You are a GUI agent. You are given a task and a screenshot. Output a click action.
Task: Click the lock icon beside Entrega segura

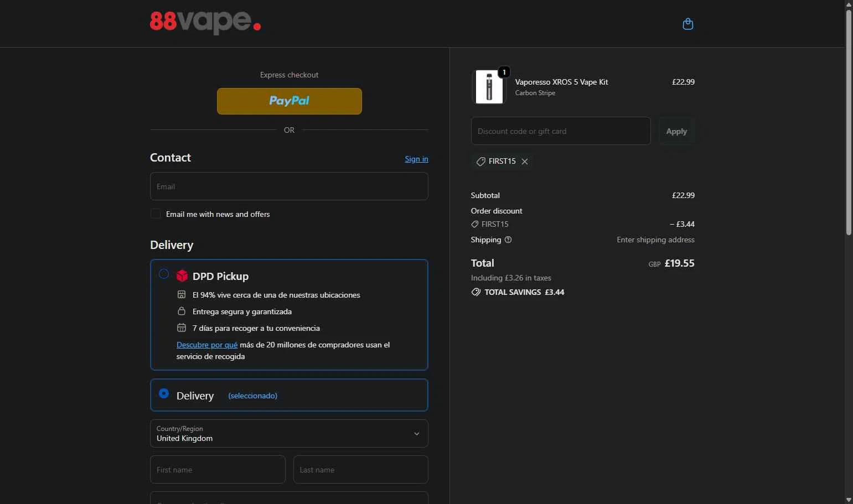coord(181,311)
